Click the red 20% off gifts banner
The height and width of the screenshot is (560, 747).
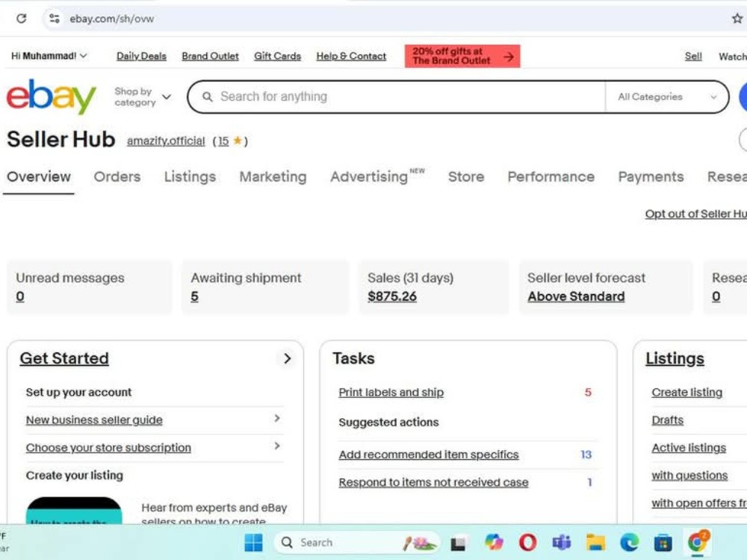(462, 56)
